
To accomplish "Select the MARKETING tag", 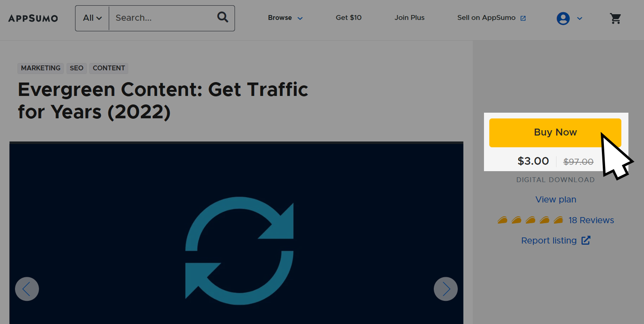I will [40, 68].
